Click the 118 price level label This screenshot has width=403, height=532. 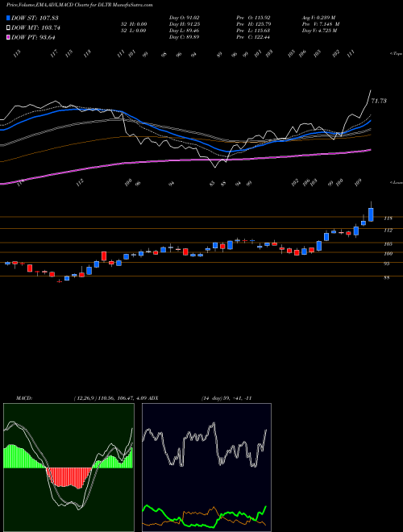[388, 218]
